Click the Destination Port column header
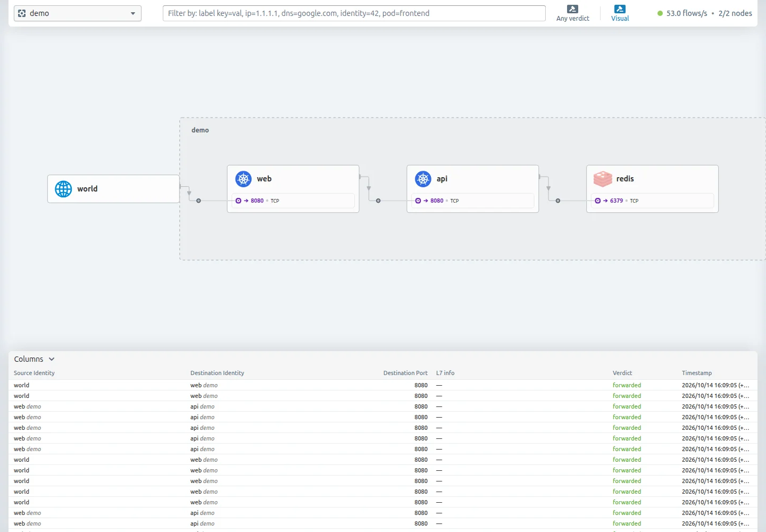This screenshot has width=766, height=532. pyautogui.click(x=405, y=373)
